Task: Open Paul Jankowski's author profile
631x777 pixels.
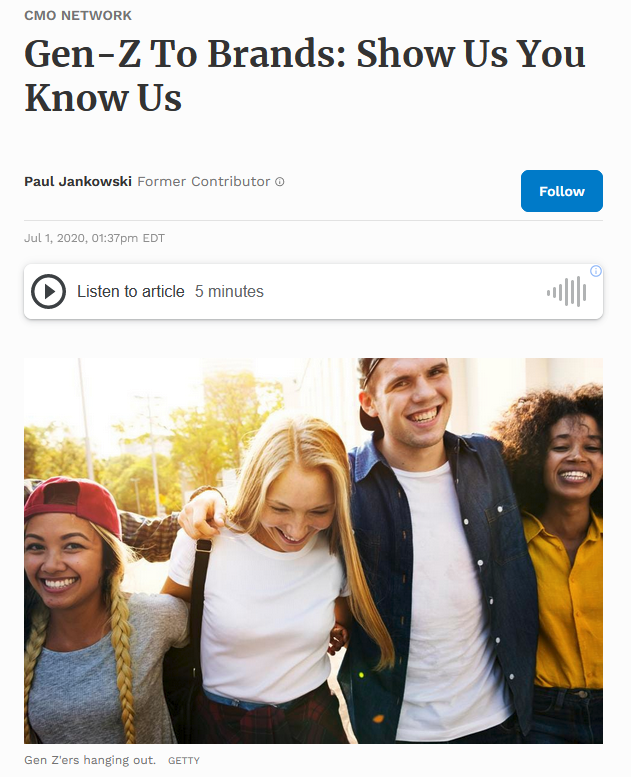Action: 78,181
